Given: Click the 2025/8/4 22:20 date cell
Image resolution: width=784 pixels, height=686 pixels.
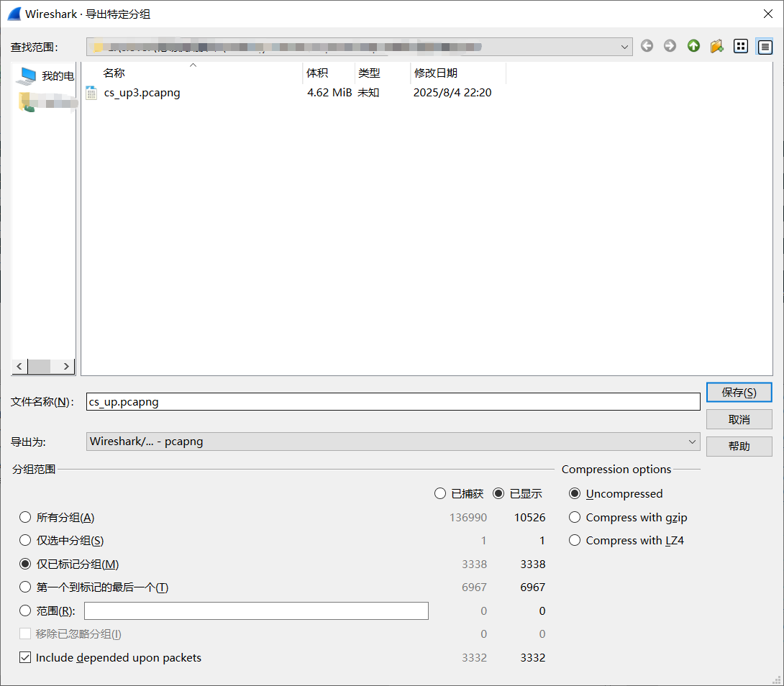Looking at the screenshot, I should click(452, 93).
